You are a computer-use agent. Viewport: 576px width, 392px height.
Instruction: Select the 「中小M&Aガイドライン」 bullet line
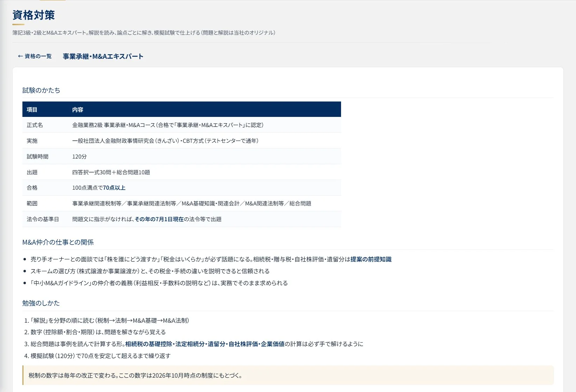tap(159, 283)
